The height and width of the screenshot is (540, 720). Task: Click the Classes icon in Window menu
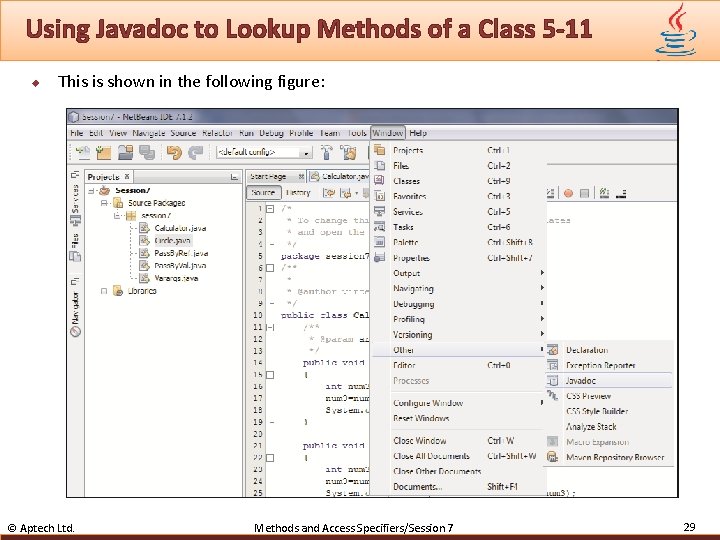tap(379, 181)
